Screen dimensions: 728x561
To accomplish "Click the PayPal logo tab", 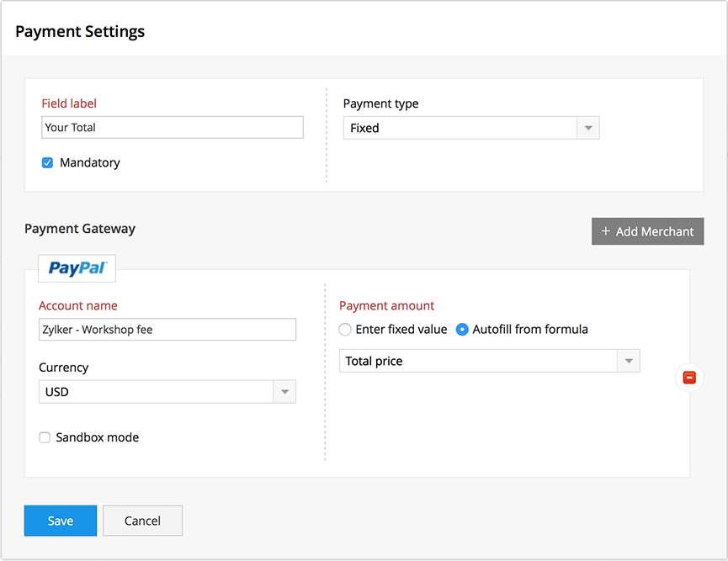I will tap(77, 268).
